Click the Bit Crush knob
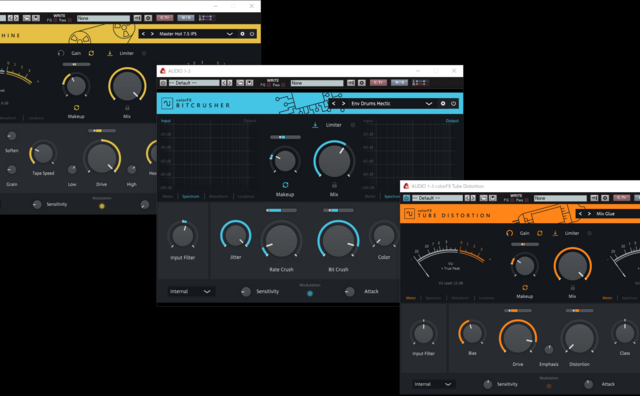 338,240
